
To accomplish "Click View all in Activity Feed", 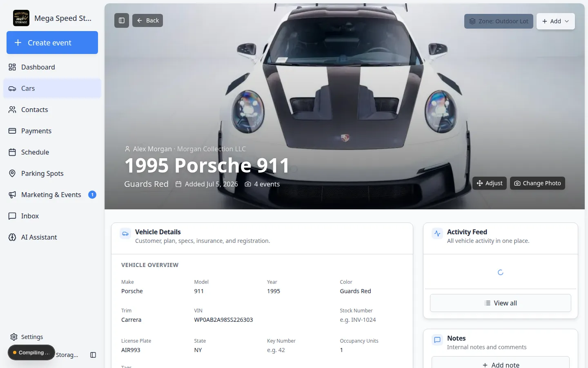I will tap(501, 303).
